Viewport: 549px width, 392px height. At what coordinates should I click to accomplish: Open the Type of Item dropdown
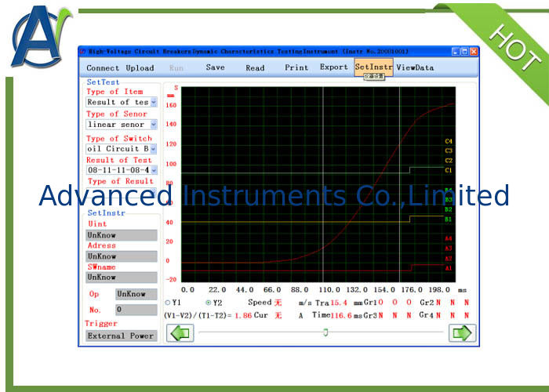[x=122, y=102]
